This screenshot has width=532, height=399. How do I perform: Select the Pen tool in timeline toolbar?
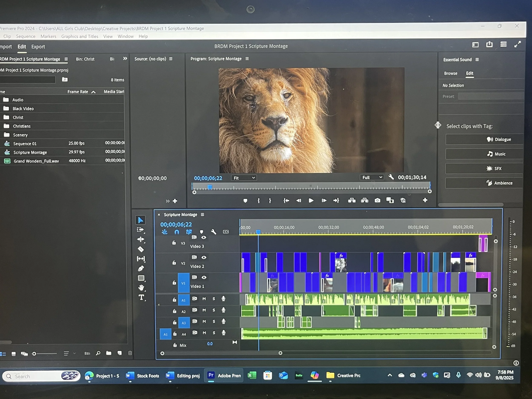[141, 268]
